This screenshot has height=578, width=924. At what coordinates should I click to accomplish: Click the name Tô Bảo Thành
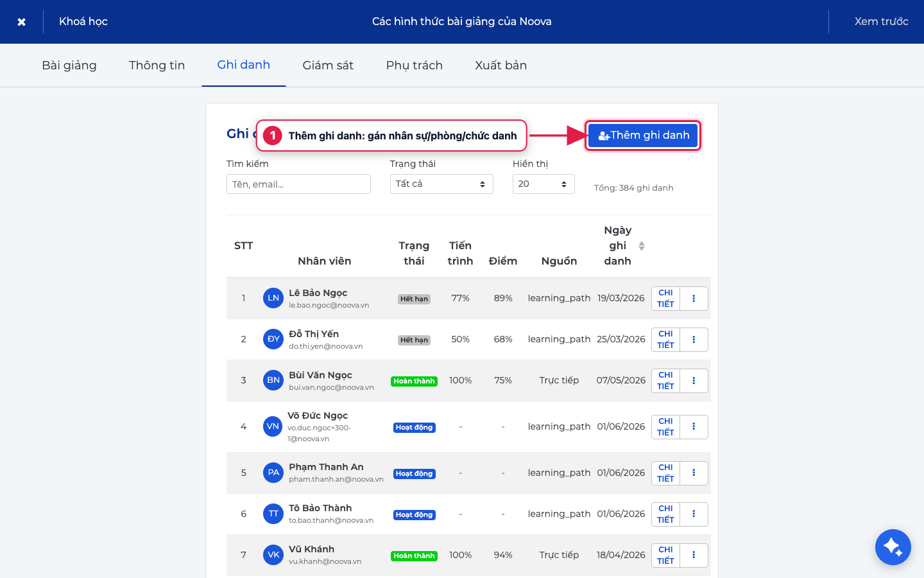320,508
